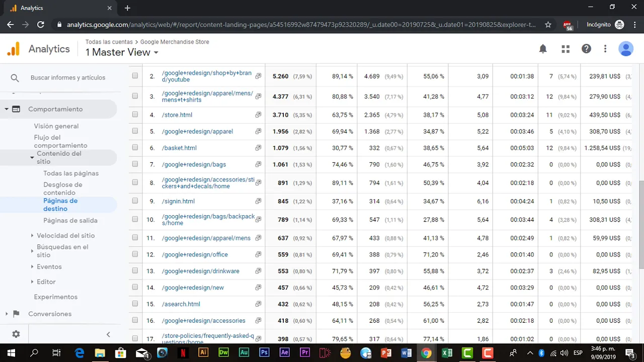The width and height of the screenshot is (644, 362).
Task: Check the box for row 16 accessories
Action: (135, 320)
